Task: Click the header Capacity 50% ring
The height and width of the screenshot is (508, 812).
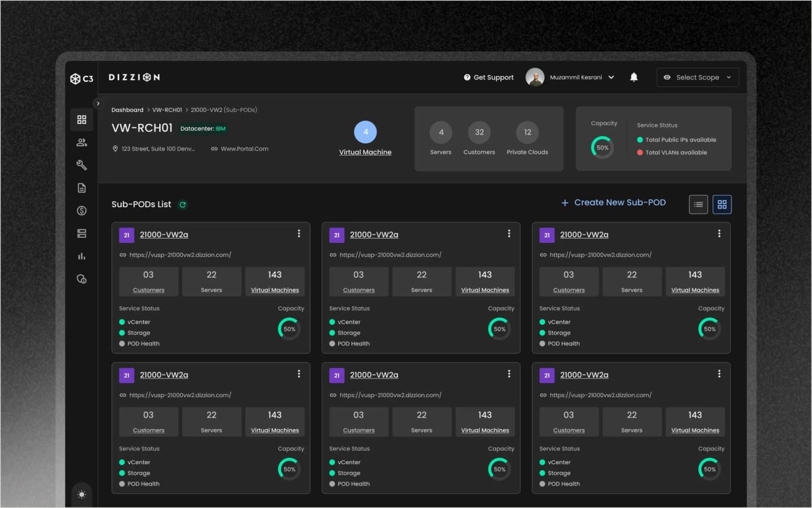Action: [x=602, y=148]
